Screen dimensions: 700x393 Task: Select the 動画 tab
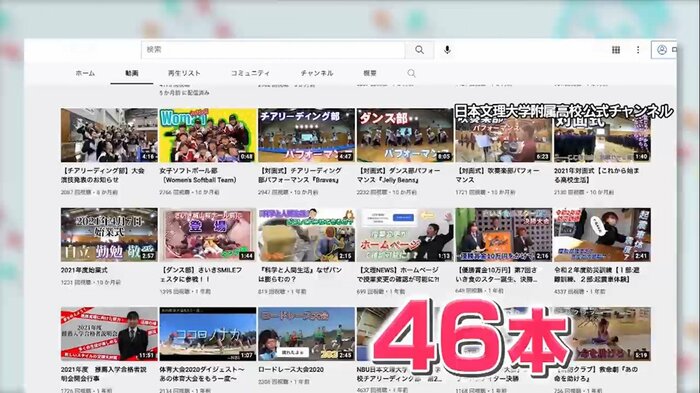(x=132, y=73)
